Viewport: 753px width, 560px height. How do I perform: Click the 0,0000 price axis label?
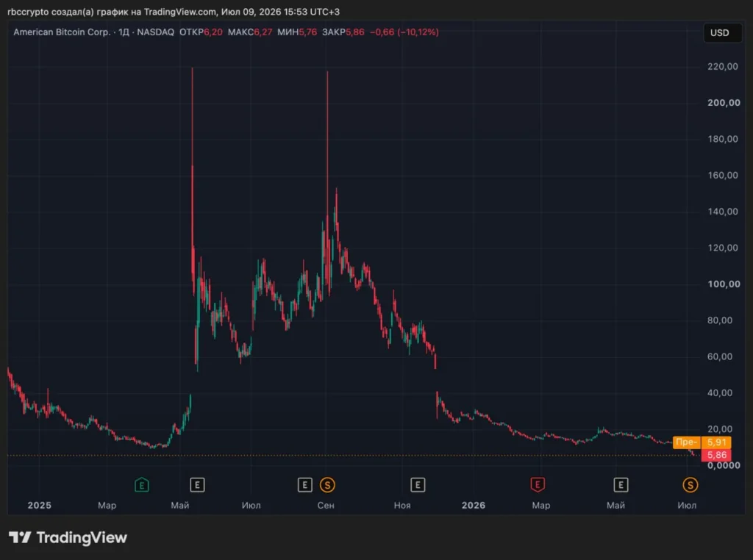pyautogui.click(x=724, y=465)
